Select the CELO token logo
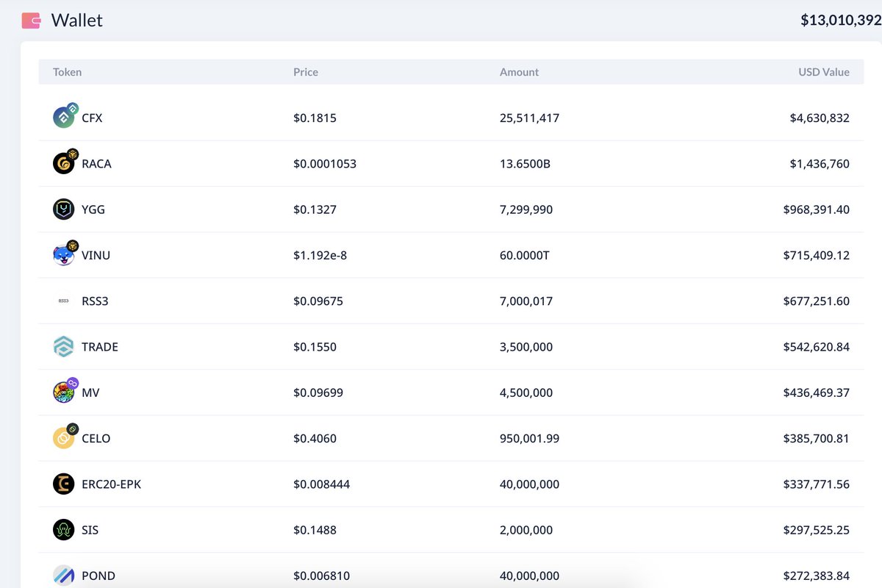Image resolution: width=882 pixels, height=588 pixels. click(63, 438)
